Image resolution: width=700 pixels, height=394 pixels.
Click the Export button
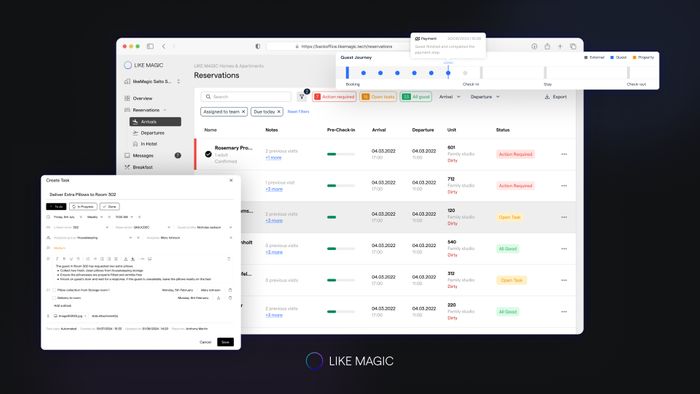556,96
